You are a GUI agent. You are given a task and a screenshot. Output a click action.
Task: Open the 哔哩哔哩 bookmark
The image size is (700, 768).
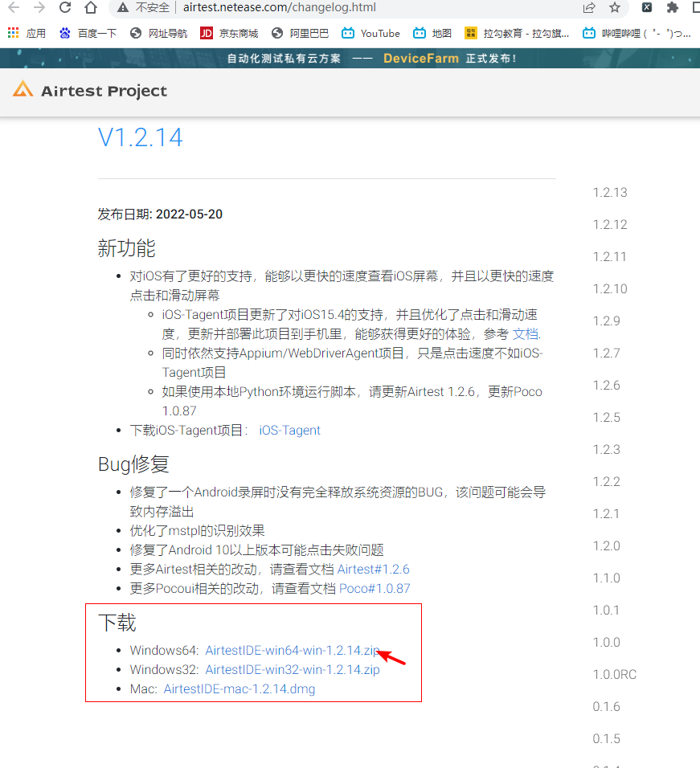(x=637, y=33)
